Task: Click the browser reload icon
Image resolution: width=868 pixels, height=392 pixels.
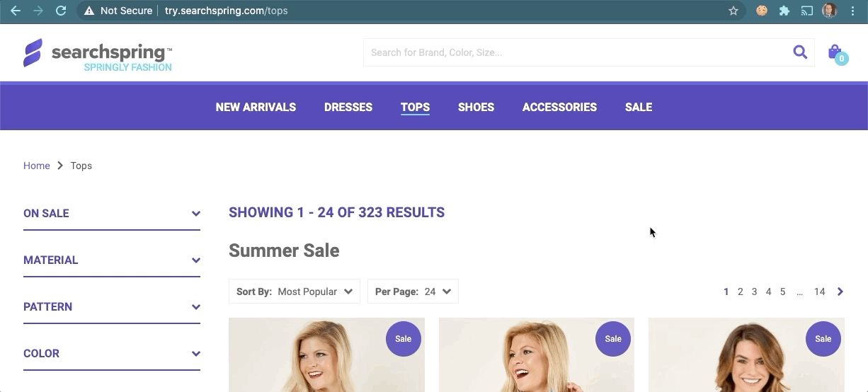Action: pos(61,11)
